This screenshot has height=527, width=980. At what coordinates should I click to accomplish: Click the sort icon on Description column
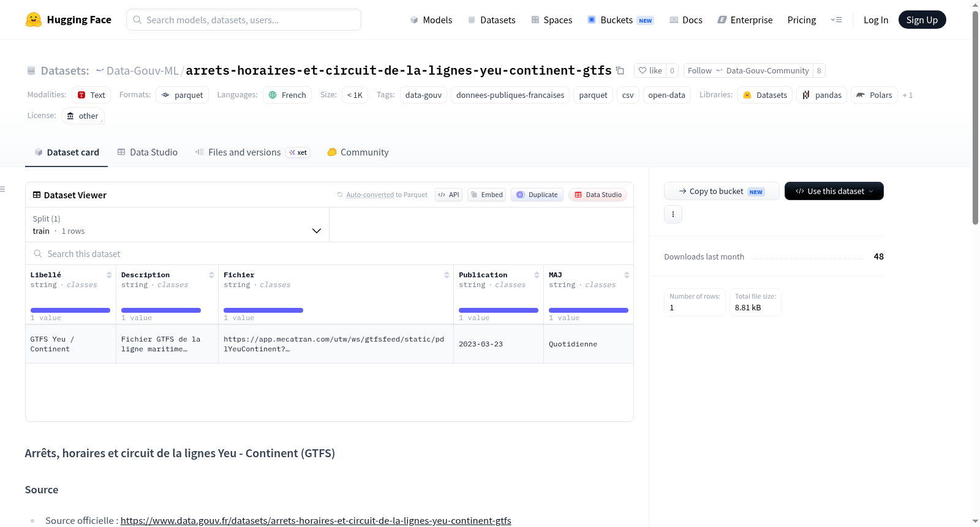click(x=211, y=275)
